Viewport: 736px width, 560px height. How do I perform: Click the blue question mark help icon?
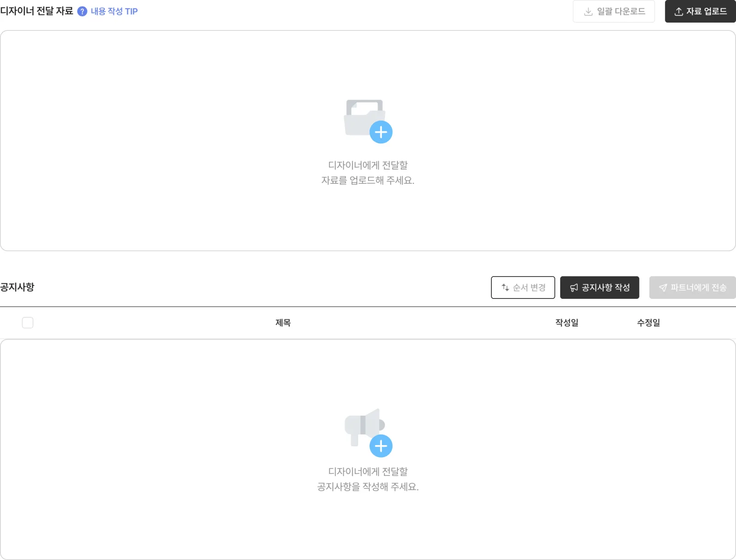point(82,11)
